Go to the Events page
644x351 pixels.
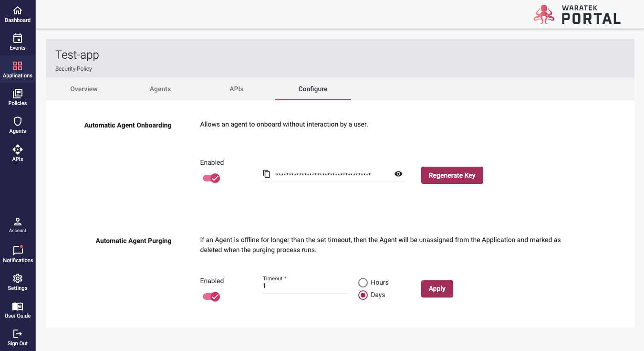point(18,42)
